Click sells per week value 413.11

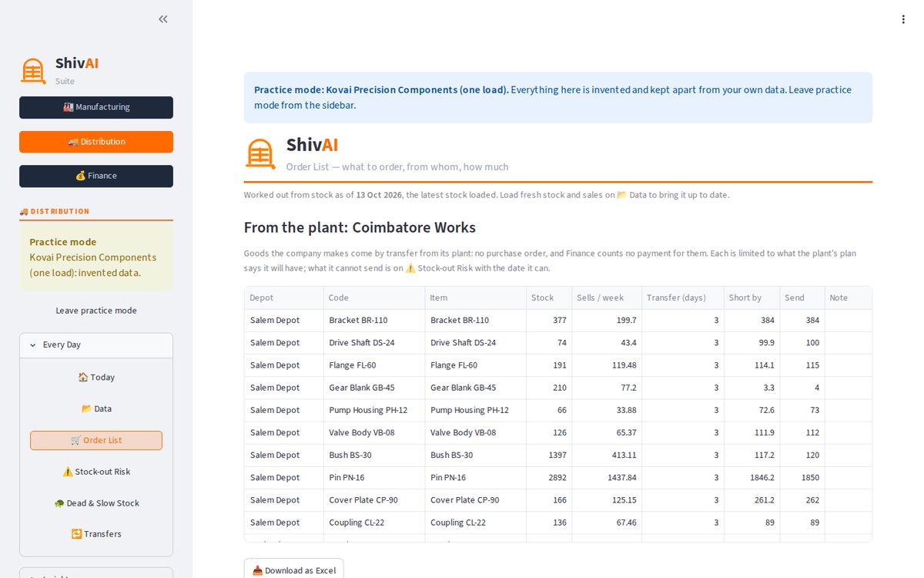pyautogui.click(x=607, y=455)
